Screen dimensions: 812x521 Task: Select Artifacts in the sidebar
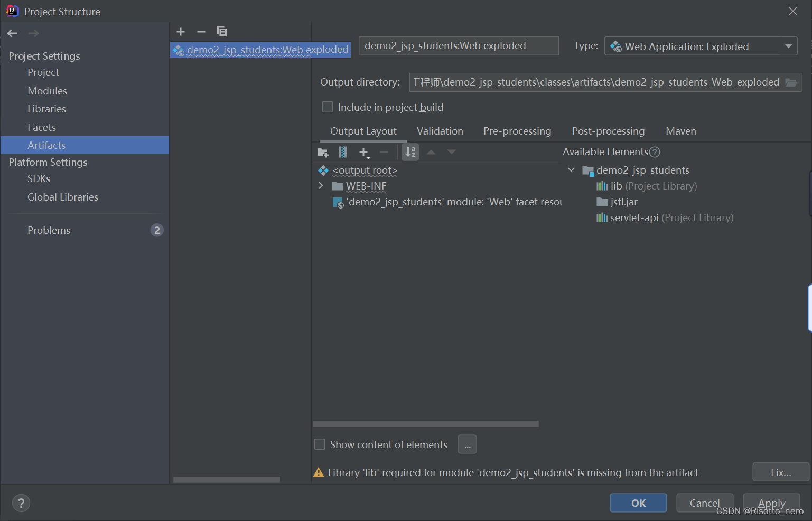point(85,145)
